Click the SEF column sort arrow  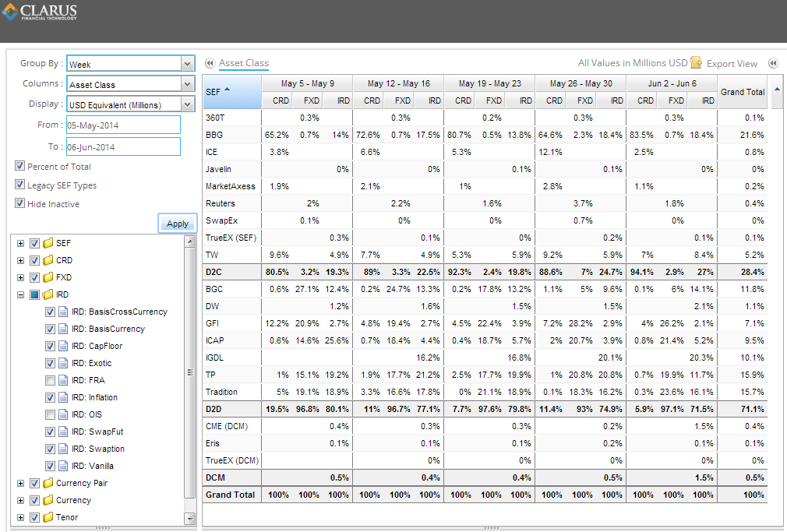pos(227,90)
